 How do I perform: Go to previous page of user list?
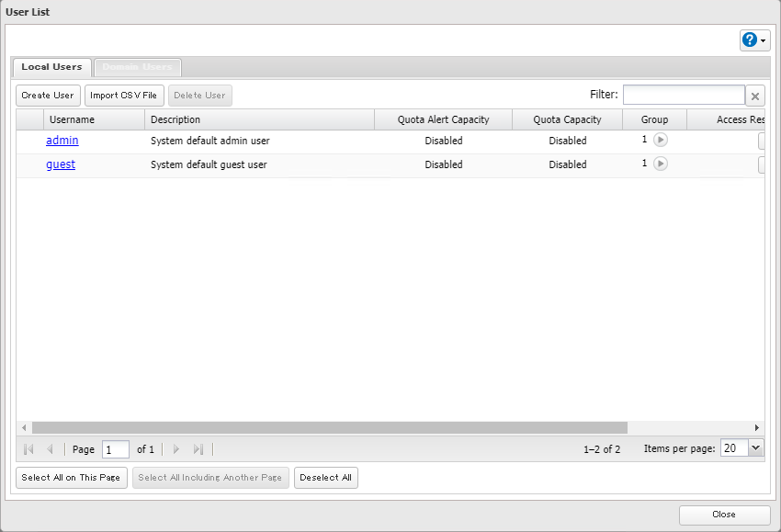coord(50,449)
